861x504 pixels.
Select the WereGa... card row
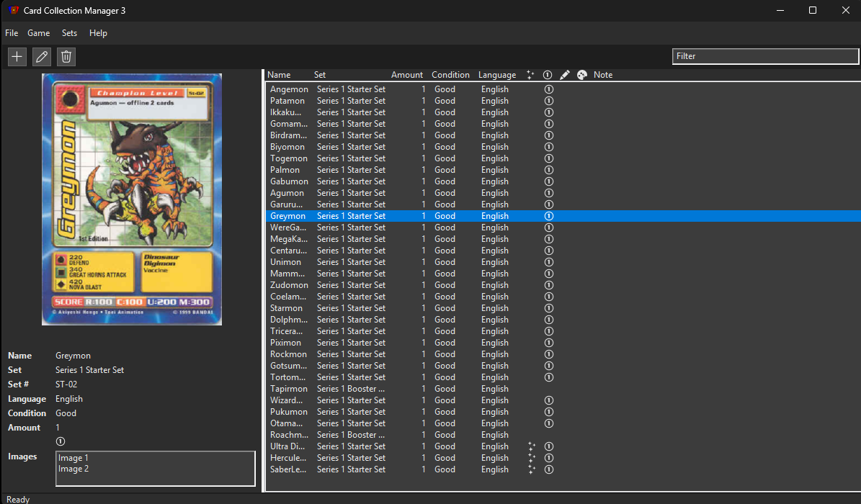coord(563,228)
